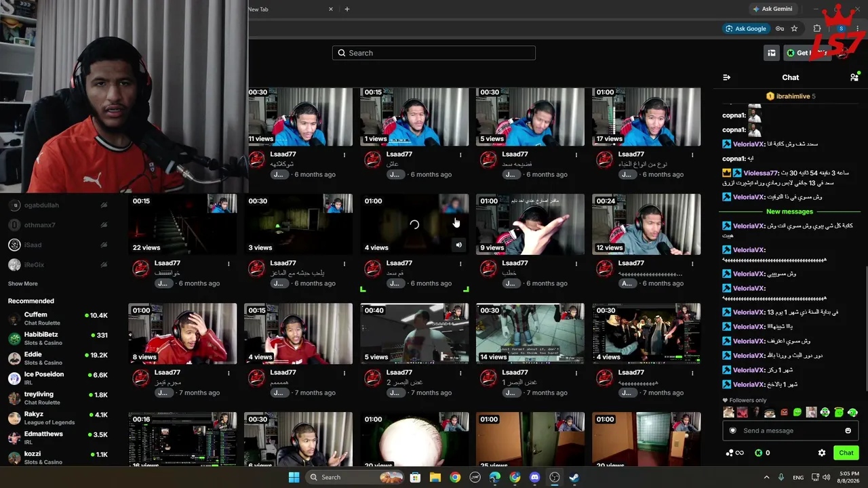The image size is (868, 488).
Task: Open a new browser tab with plus button
Action: [347, 9]
